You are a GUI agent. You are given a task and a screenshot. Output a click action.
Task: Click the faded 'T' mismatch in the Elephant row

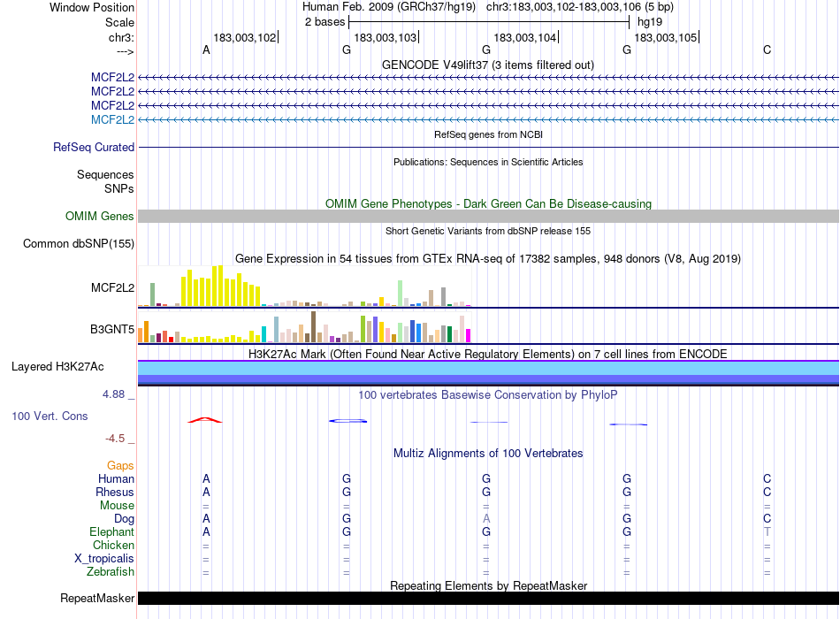pyautogui.click(x=767, y=531)
